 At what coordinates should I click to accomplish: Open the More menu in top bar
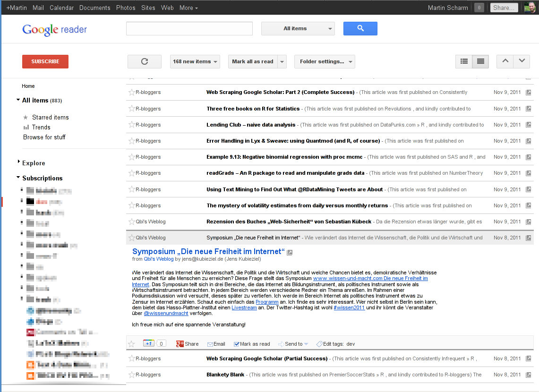click(x=188, y=8)
